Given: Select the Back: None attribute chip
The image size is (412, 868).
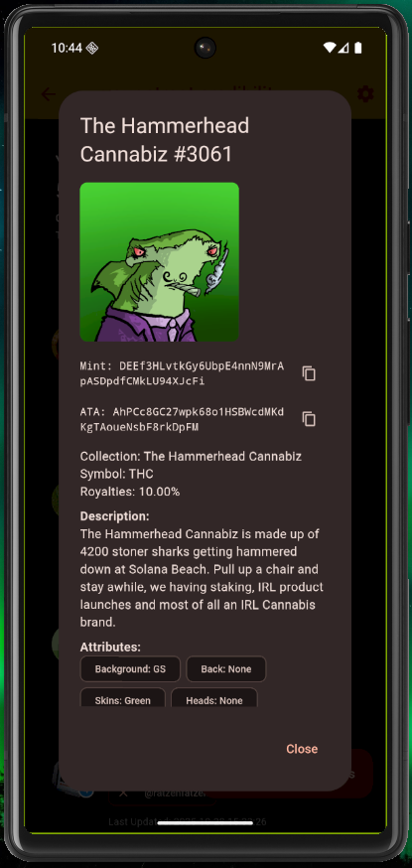Looking at the screenshot, I should (226, 669).
